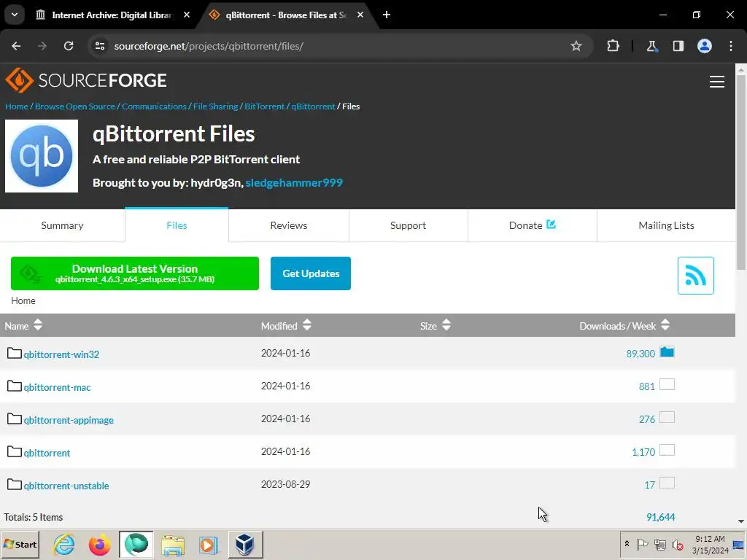The height and width of the screenshot is (560, 747).
Task: Select the Files tab
Action: 177,225
